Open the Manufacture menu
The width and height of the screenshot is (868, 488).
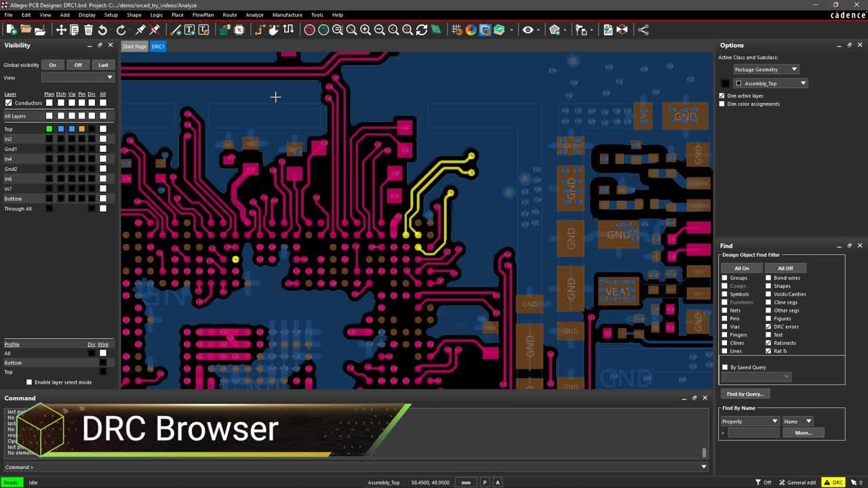tap(288, 15)
